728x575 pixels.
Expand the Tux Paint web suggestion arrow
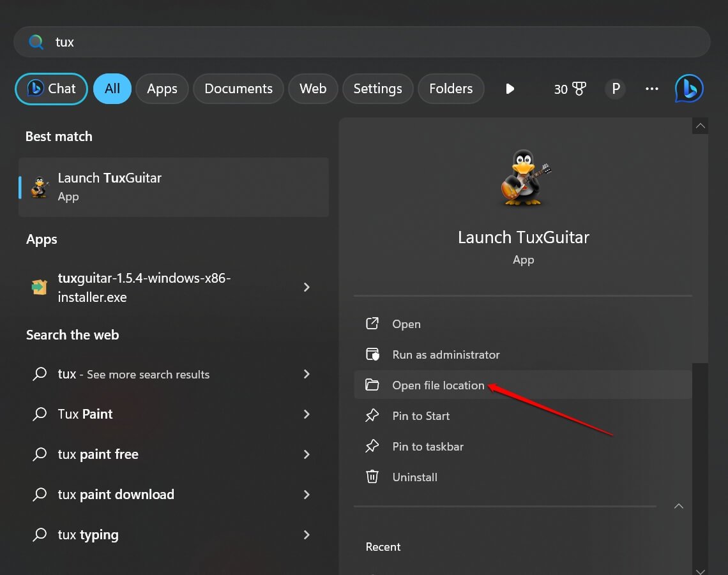307,414
